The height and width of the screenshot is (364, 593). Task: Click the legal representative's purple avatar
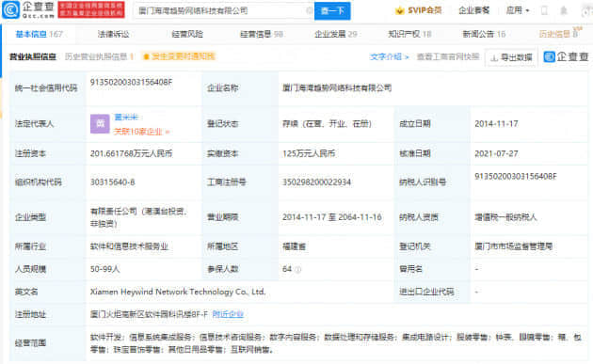point(100,123)
